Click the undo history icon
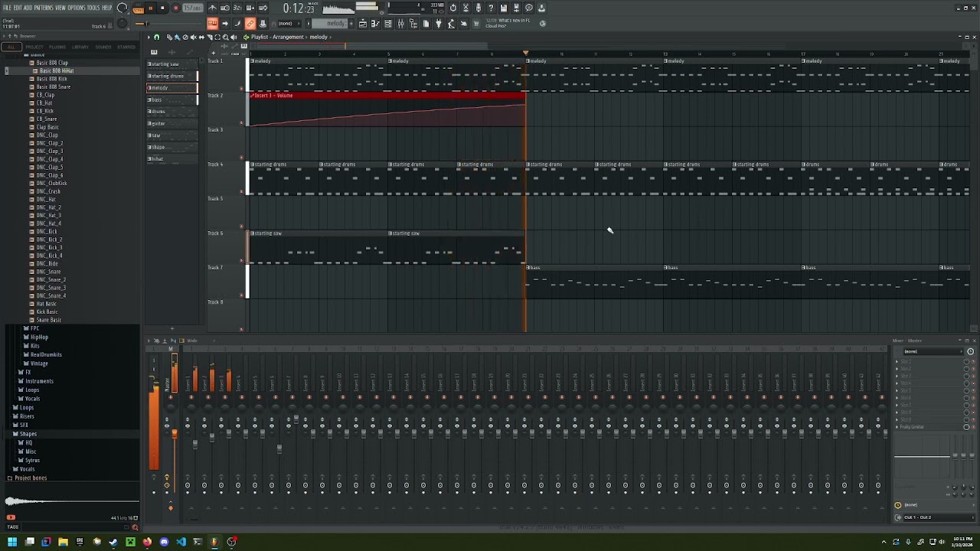The height and width of the screenshot is (551, 980). coord(452,8)
